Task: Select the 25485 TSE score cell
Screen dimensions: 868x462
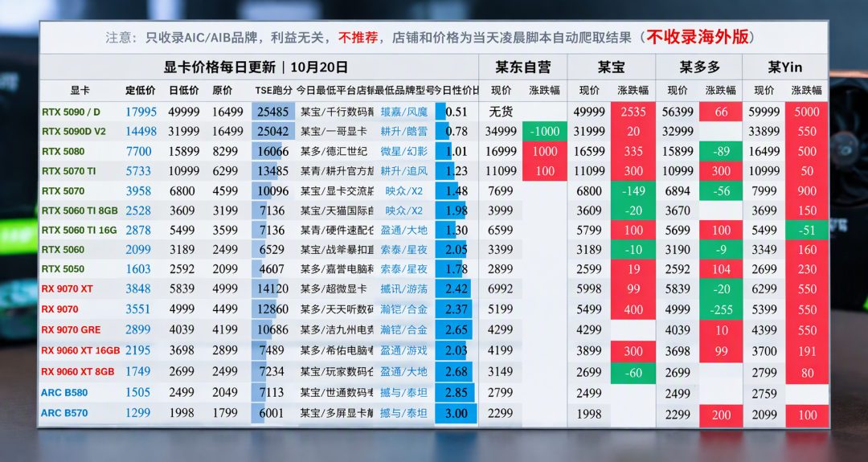Action: coord(273,112)
